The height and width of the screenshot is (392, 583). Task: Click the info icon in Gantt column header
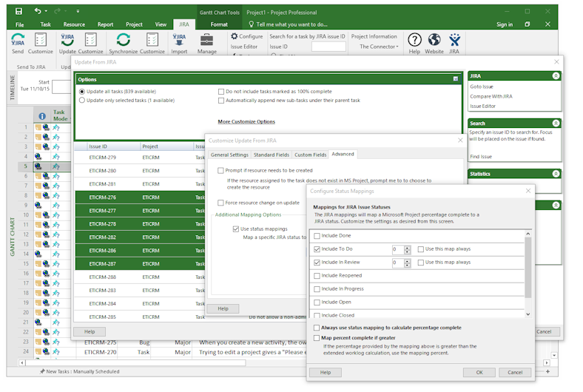click(x=42, y=116)
